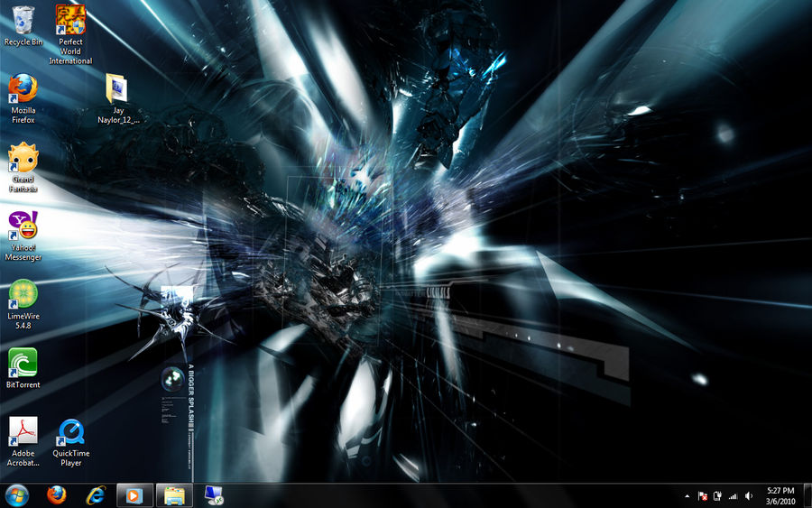
Task: Select the Jay Naylor_12_ folder
Action: click(118, 98)
